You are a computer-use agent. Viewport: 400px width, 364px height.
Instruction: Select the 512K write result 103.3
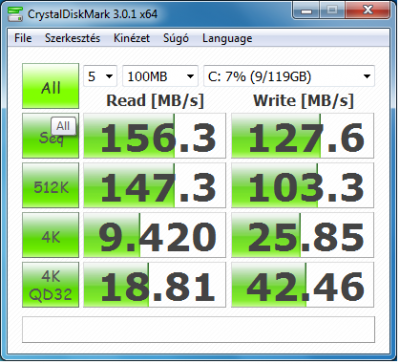click(x=302, y=185)
